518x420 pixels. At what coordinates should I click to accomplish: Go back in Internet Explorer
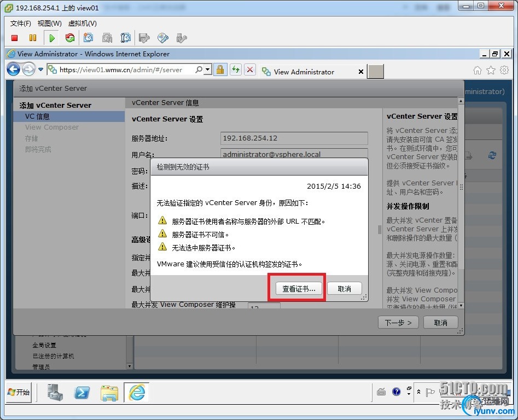[x=14, y=69]
